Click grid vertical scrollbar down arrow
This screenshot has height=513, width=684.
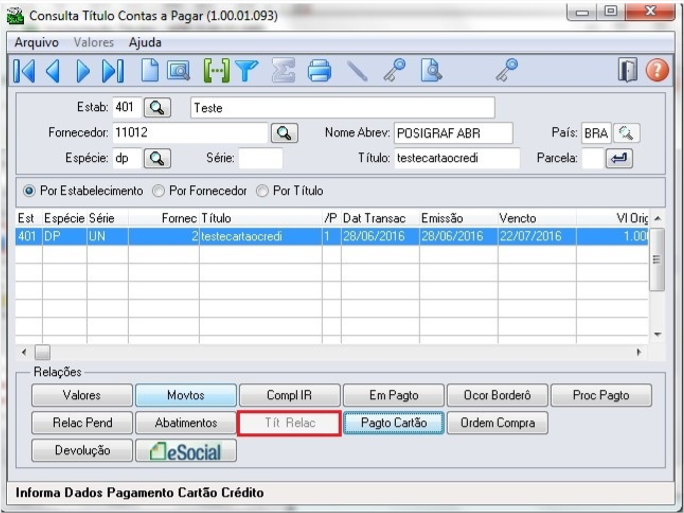657,335
